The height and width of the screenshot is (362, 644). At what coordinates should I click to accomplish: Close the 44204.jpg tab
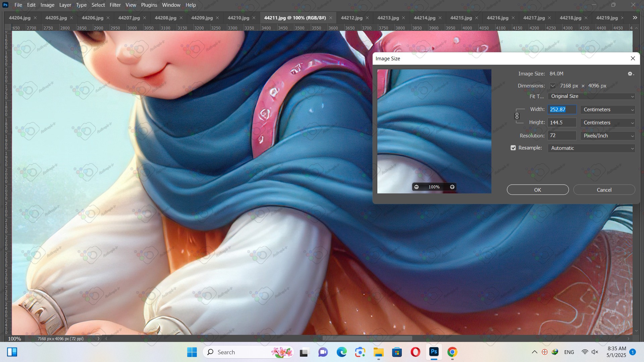35,18
